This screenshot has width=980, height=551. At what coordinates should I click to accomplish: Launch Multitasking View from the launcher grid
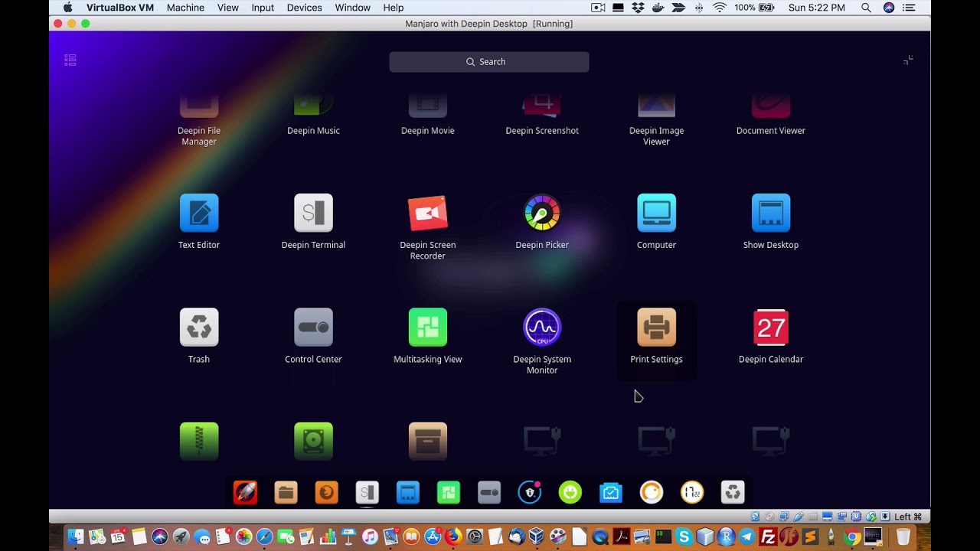click(428, 328)
